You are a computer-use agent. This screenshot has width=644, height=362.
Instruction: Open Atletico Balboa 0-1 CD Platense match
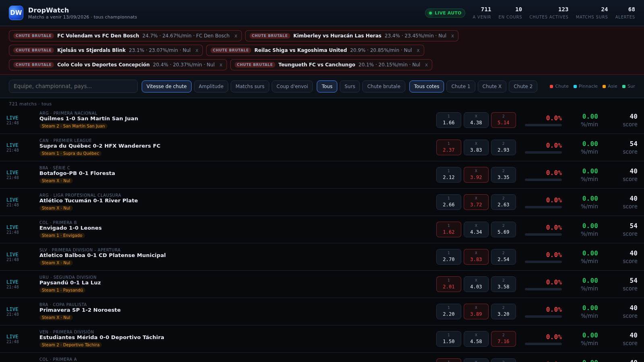click(x=103, y=255)
